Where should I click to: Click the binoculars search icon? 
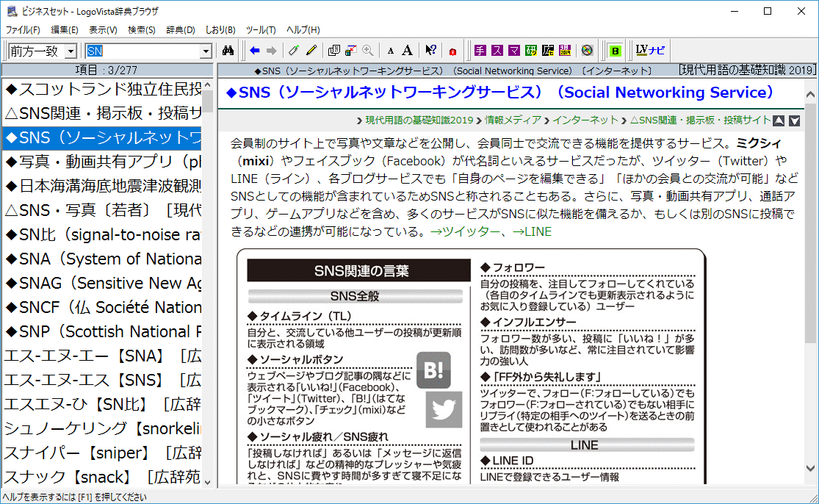click(x=228, y=51)
